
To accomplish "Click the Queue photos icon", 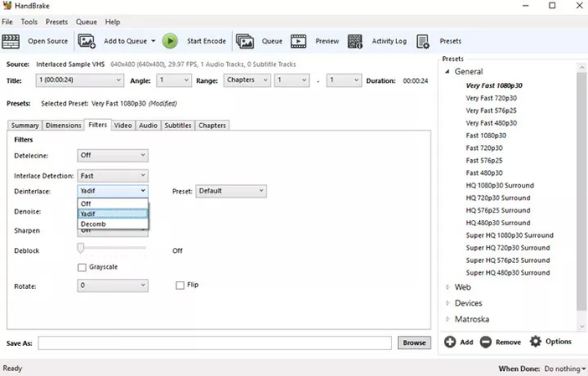I will click(245, 41).
